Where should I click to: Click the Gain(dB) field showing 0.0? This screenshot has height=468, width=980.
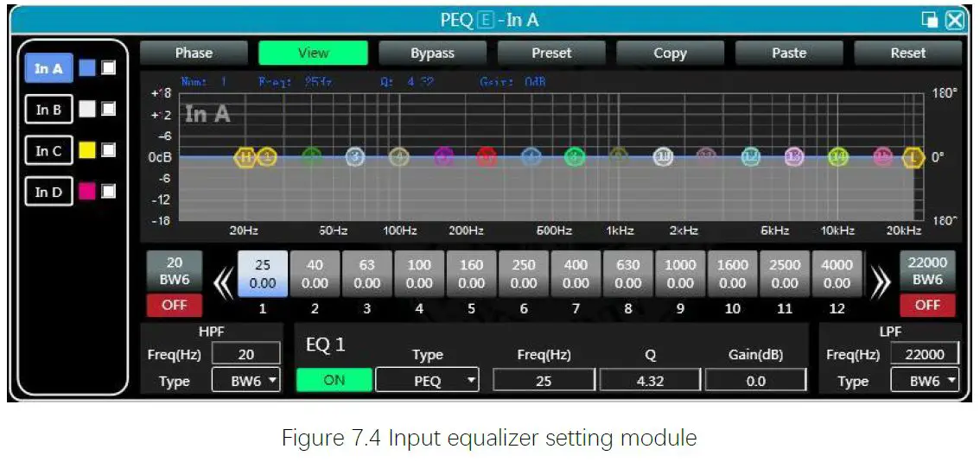755,380
